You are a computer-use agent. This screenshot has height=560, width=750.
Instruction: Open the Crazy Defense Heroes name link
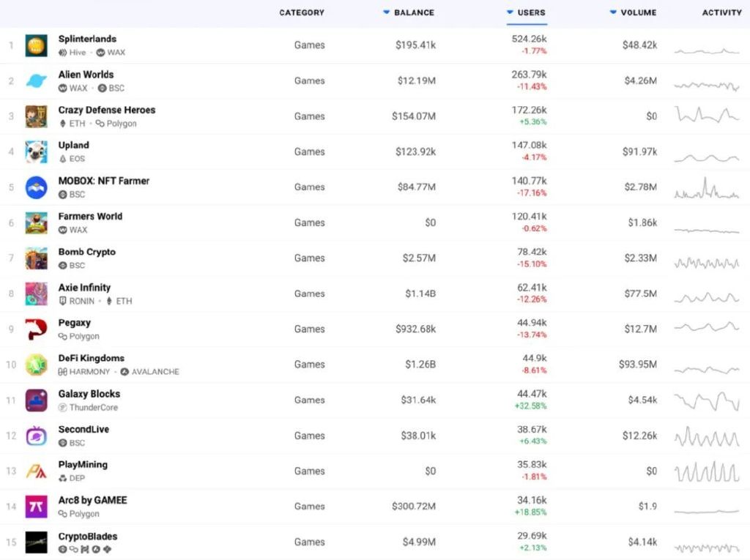click(x=107, y=110)
